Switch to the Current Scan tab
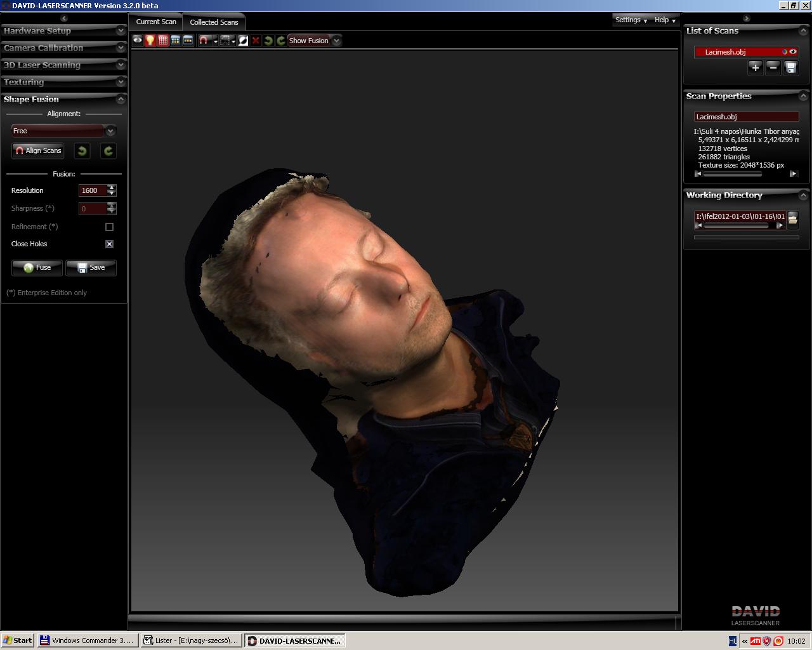The width and height of the screenshot is (812, 650). (x=156, y=22)
